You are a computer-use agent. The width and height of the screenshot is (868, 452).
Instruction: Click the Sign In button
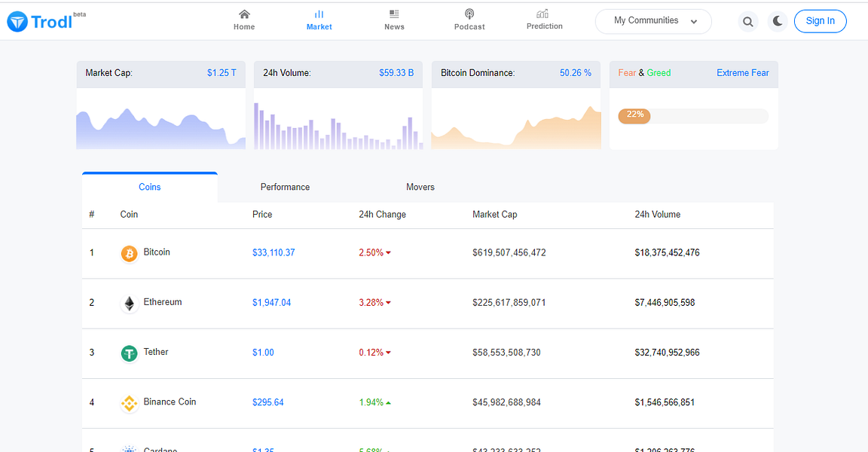click(x=820, y=21)
